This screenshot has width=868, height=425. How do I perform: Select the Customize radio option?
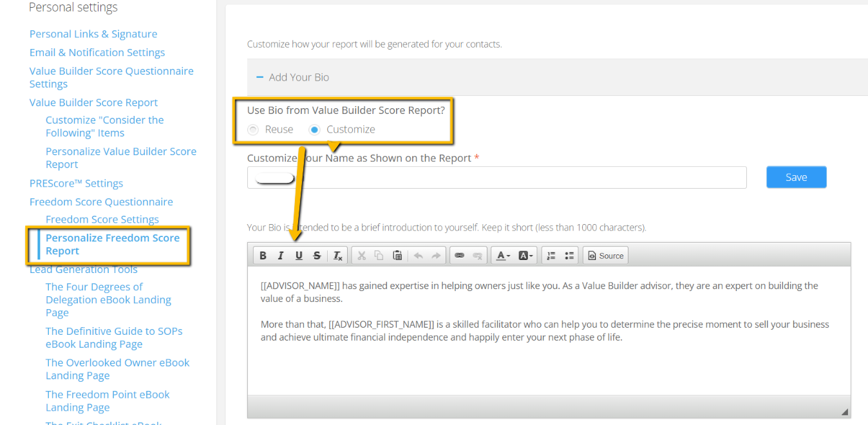[x=314, y=129]
